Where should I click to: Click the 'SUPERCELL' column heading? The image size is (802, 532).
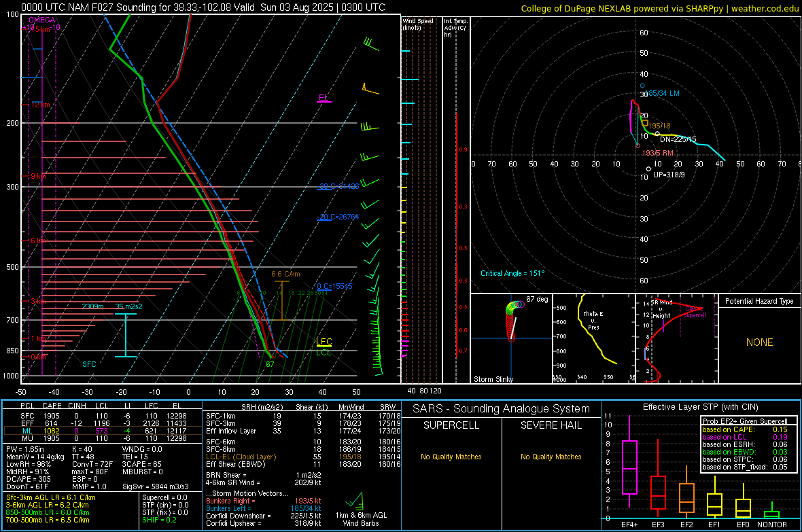451,425
